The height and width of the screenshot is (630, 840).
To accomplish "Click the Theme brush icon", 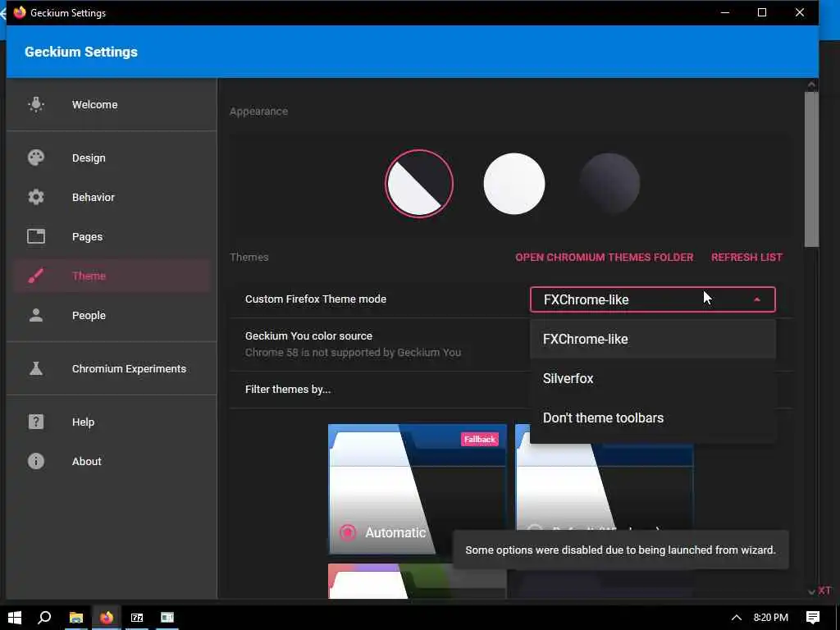I will (36, 276).
